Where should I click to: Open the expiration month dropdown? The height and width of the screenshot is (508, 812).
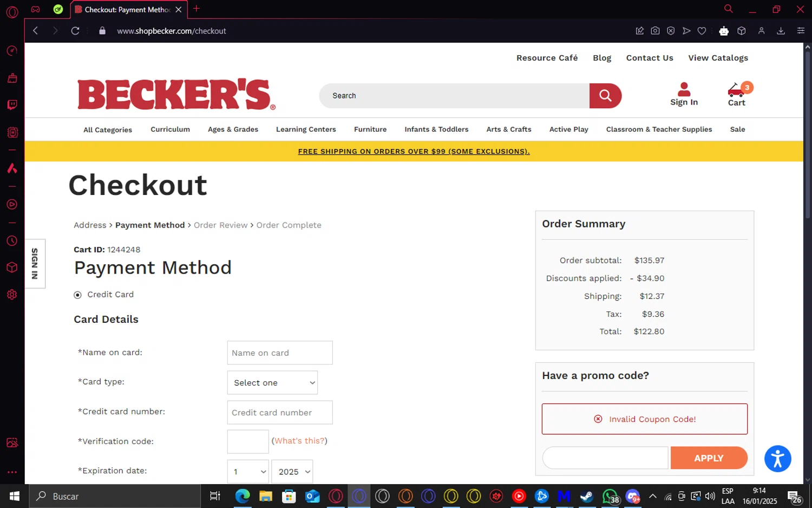coord(248,472)
